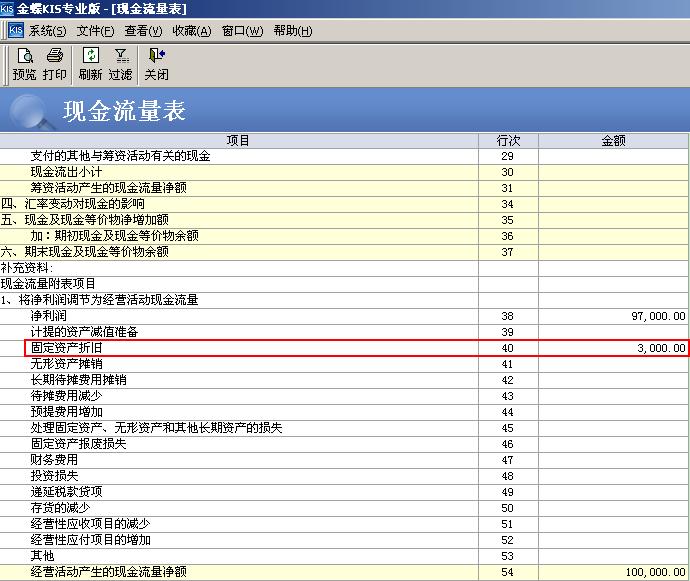Viewport: 690px width, 581px height.
Task: Select 四、汇率变动对现金的影响 row
Action: pyautogui.click(x=344, y=204)
